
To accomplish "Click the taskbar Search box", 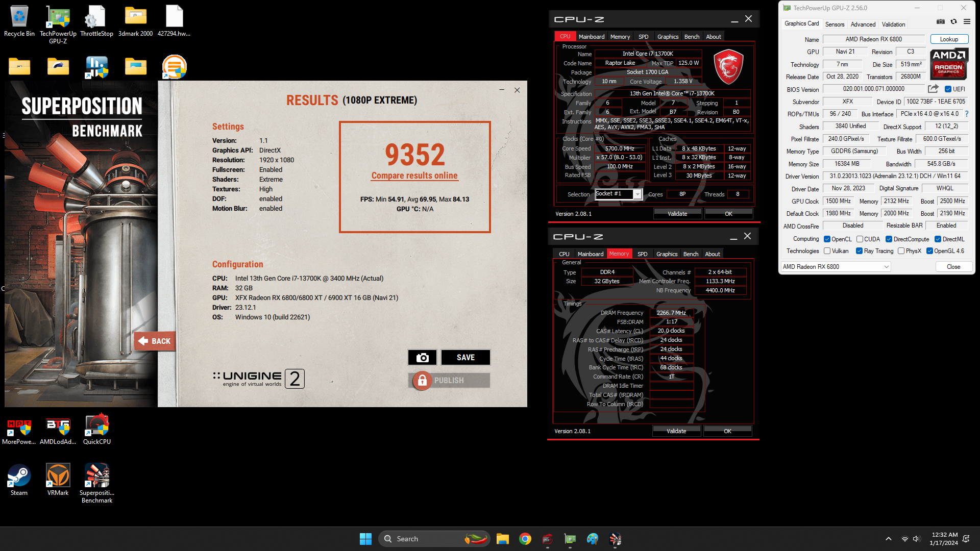I will pyautogui.click(x=434, y=539).
